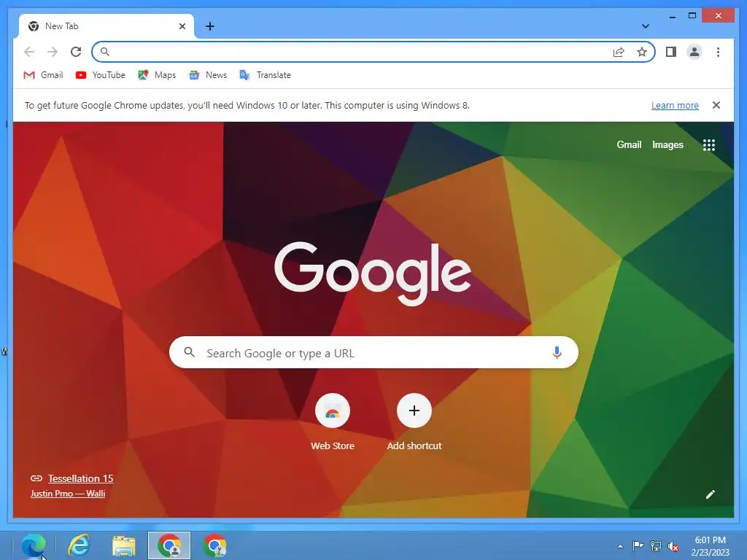Click the Google logo
This screenshot has width=747, height=560.
[x=373, y=273]
